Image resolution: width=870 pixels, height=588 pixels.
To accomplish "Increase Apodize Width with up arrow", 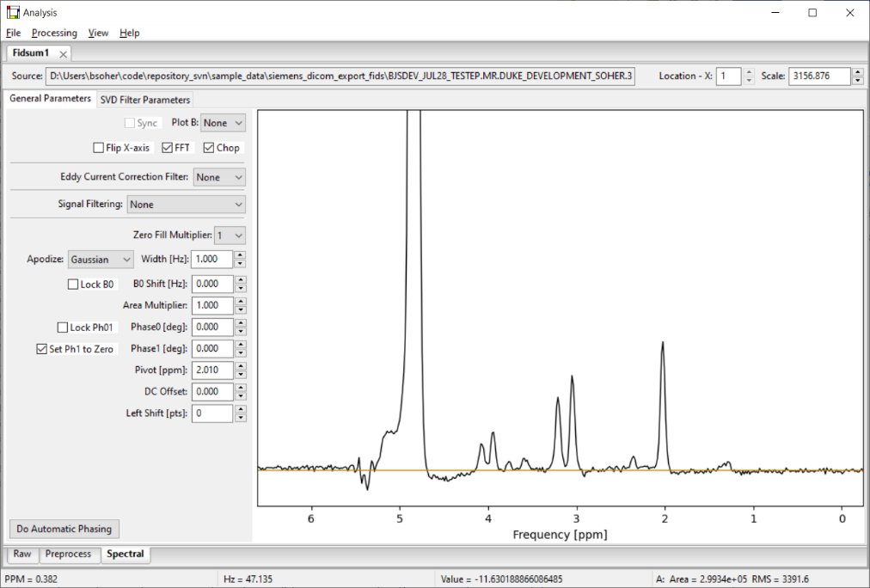I will coord(240,255).
